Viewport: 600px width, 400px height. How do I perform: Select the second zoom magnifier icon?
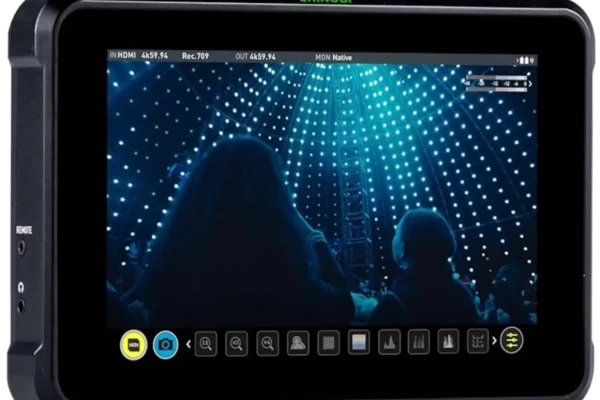[x=236, y=343]
